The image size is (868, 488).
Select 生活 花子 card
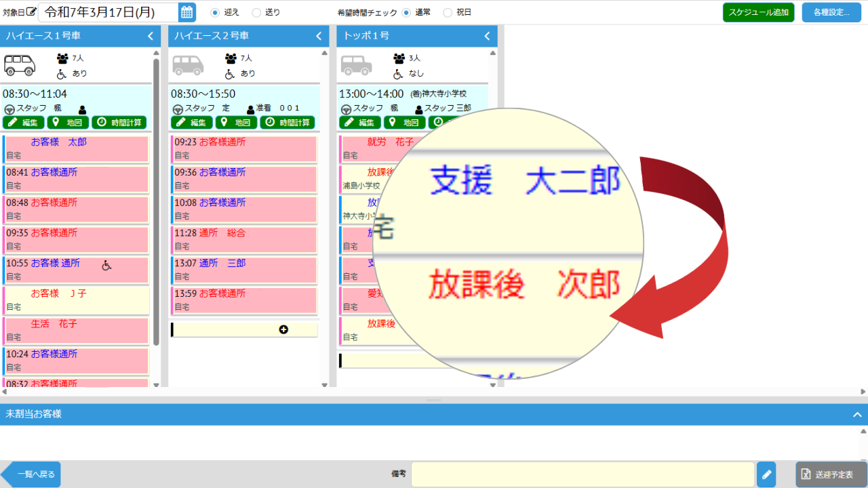click(x=76, y=331)
